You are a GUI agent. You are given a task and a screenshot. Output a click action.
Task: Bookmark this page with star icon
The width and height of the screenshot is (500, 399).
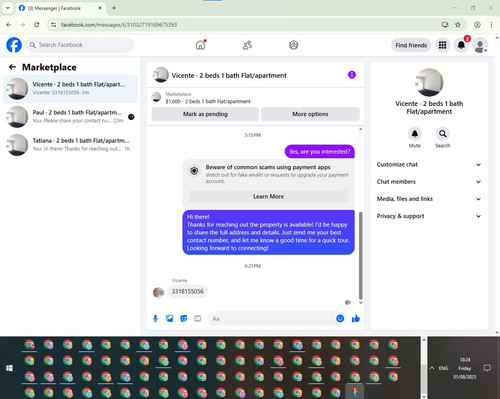[458, 25]
